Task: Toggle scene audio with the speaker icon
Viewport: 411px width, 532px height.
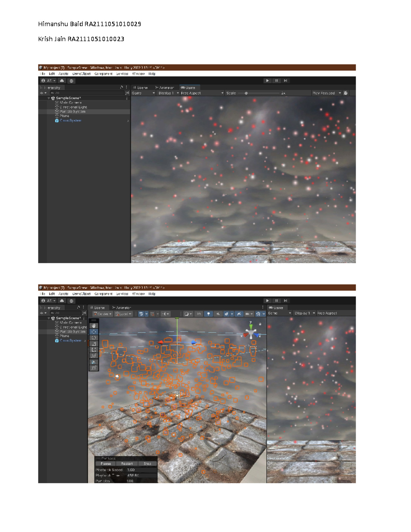Action: (217, 314)
